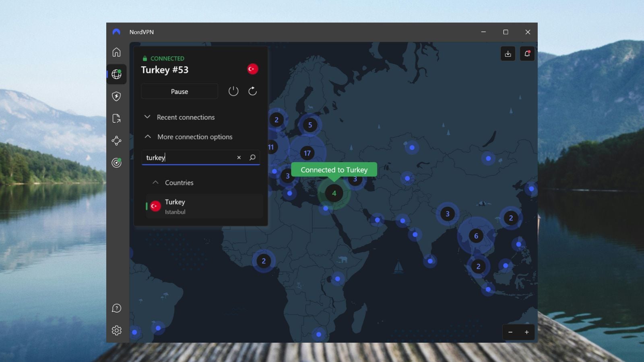
Task: Disconnect using the power icon
Action: click(x=233, y=91)
